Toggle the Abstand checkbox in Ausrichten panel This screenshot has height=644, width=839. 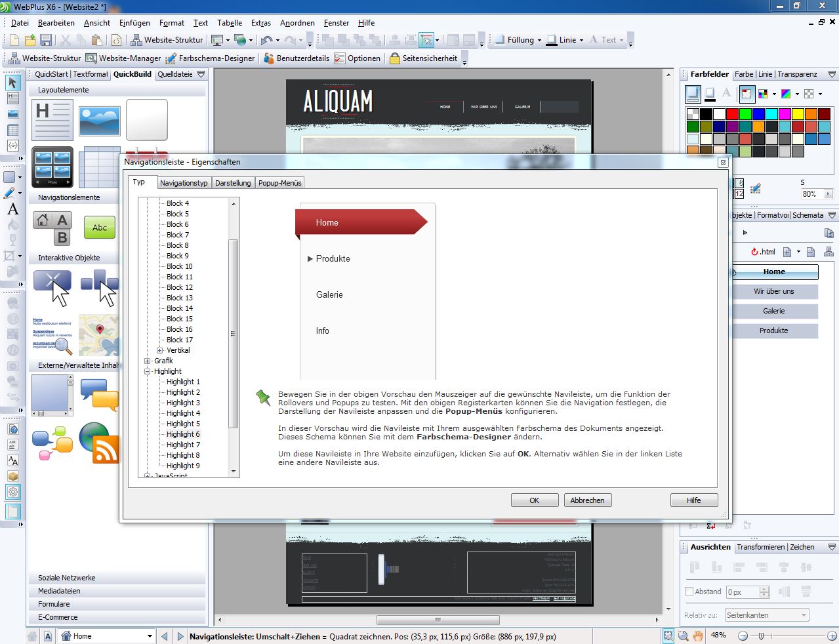[690, 591]
